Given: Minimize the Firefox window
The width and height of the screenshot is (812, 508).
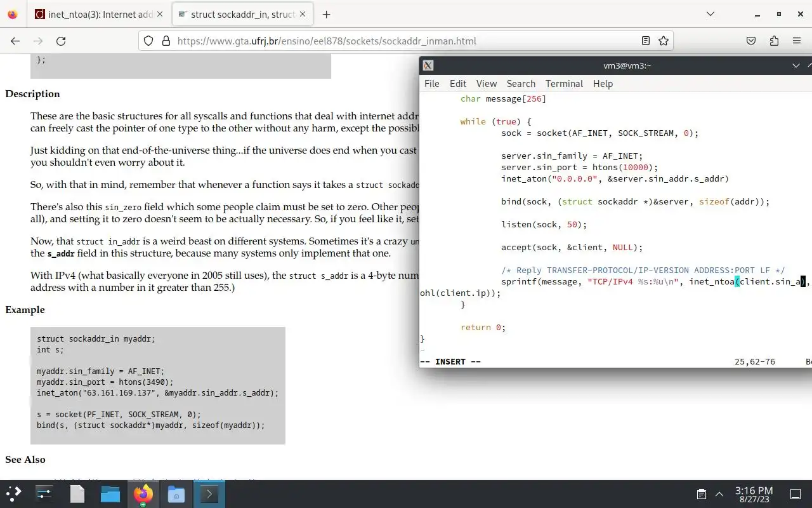Looking at the screenshot, I should point(757,14).
